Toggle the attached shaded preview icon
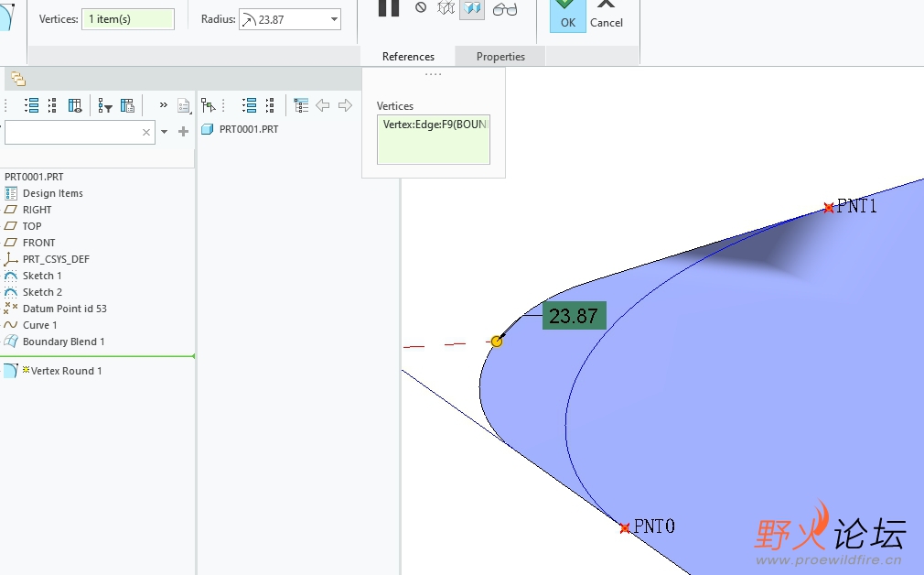 coord(472,8)
